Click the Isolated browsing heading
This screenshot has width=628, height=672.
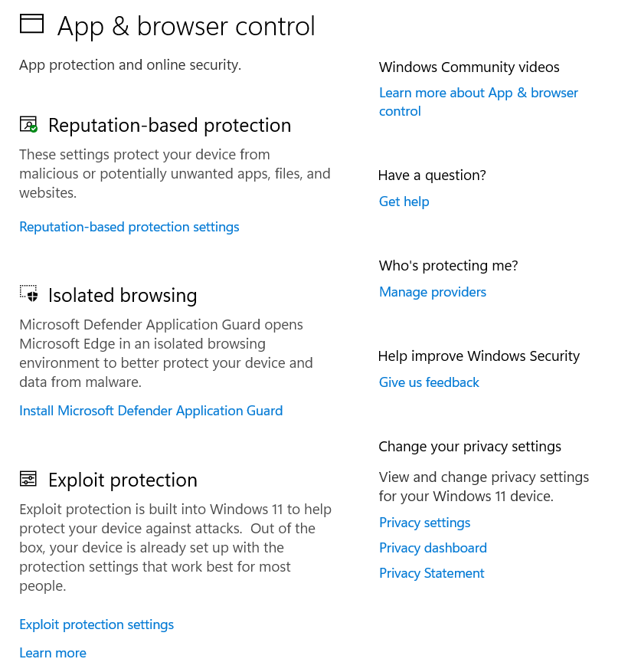click(x=123, y=295)
